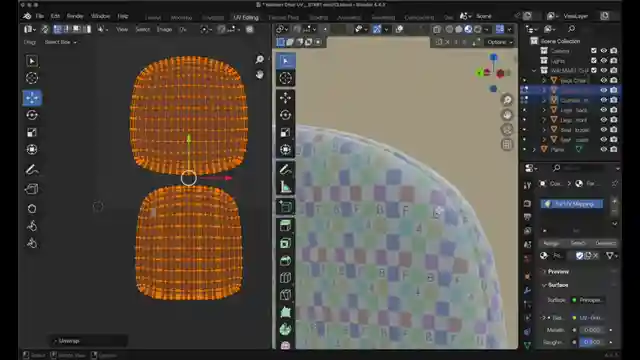Open the viewport Options dropdown

point(500,42)
